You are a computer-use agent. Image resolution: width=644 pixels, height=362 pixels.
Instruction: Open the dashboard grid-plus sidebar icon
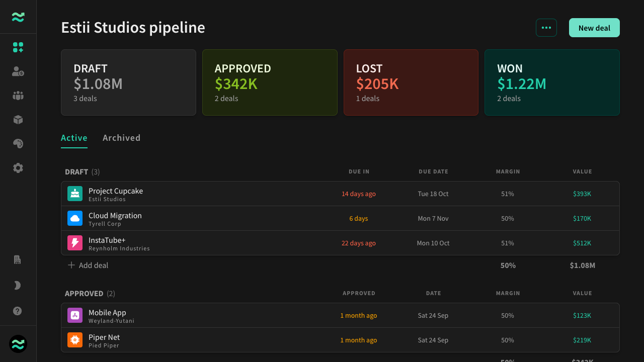(18, 47)
